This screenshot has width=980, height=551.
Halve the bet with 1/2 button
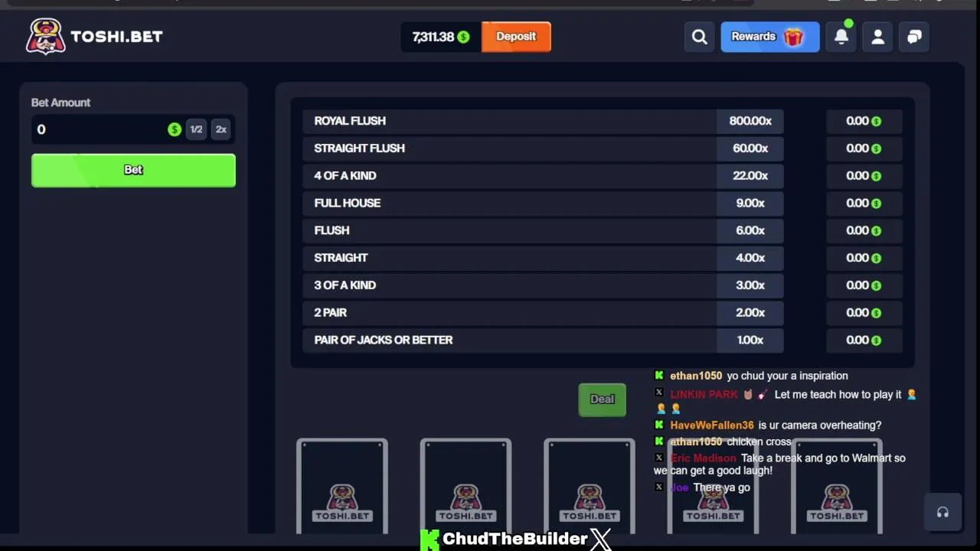[197, 129]
